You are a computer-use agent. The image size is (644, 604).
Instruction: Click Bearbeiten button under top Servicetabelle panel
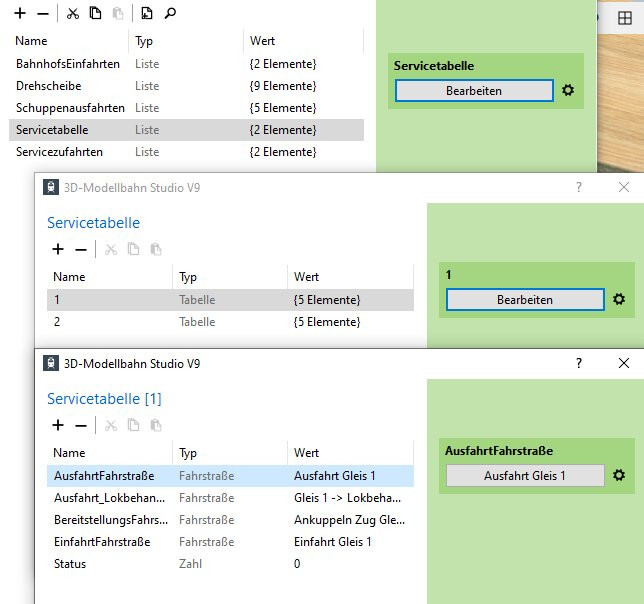tap(474, 90)
